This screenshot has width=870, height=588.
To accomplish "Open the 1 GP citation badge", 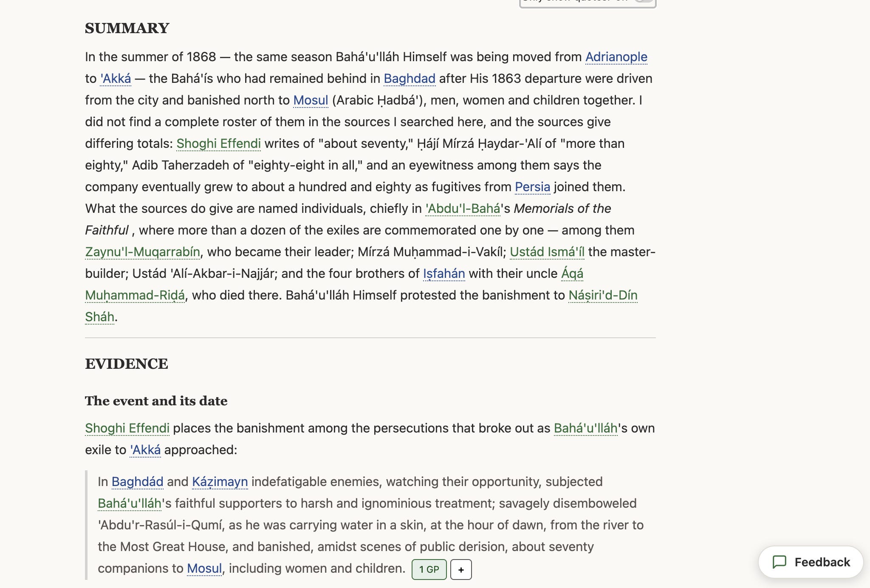I will click(x=429, y=570).
